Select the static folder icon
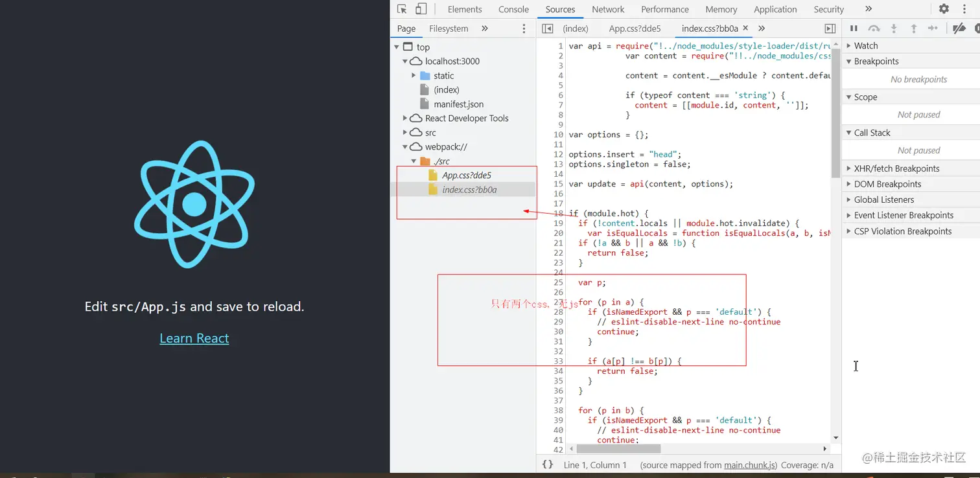Viewport: 980px width, 478px height. (425, 76)
